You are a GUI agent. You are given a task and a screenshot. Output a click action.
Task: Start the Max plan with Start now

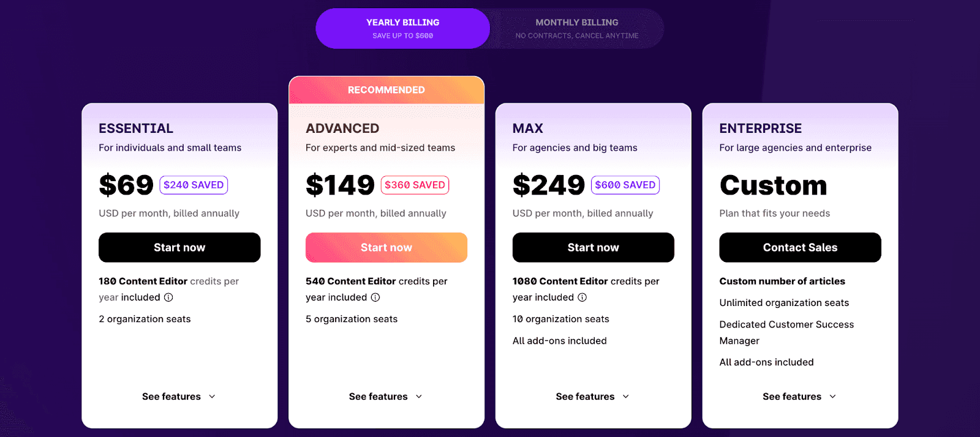click(592, 247)
